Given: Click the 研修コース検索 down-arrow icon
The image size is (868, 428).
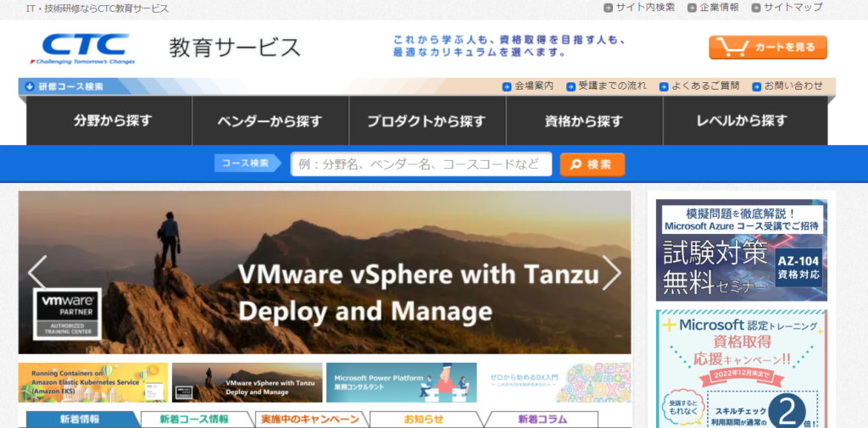Looking at the screenshot, I should 30,86.
